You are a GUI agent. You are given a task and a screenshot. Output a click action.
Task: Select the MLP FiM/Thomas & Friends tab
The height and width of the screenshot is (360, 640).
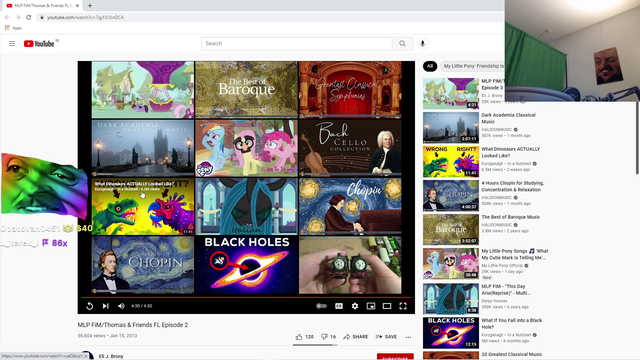(42, 6)
